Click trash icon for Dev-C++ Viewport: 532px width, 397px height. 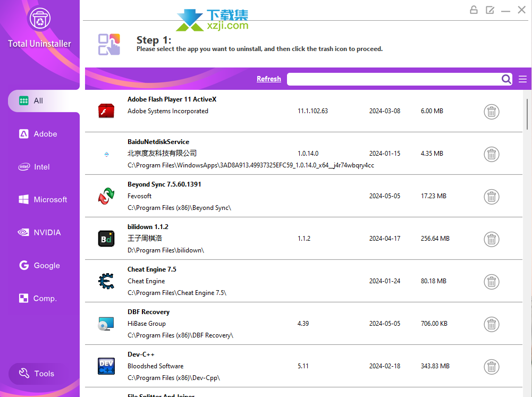coord(491,367)
